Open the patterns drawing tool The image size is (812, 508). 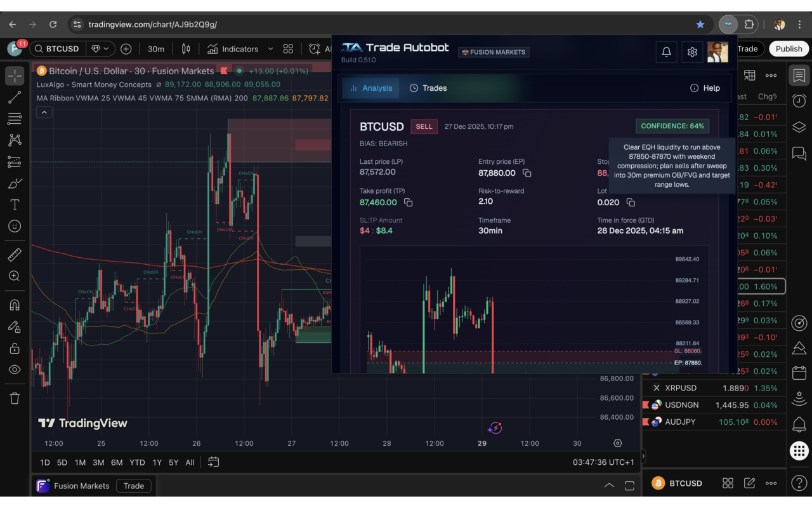tap(15, 140)
